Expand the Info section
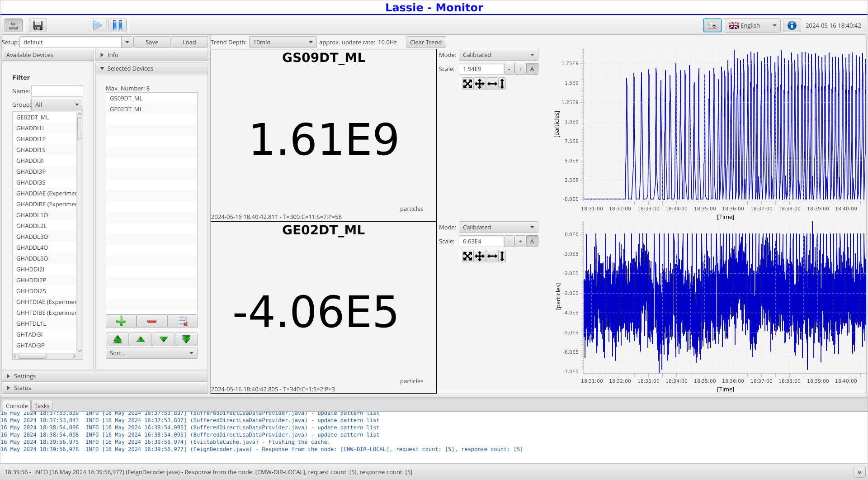This screenshot has width=868, height=480. pyautogui.click(x=151, y=55)
